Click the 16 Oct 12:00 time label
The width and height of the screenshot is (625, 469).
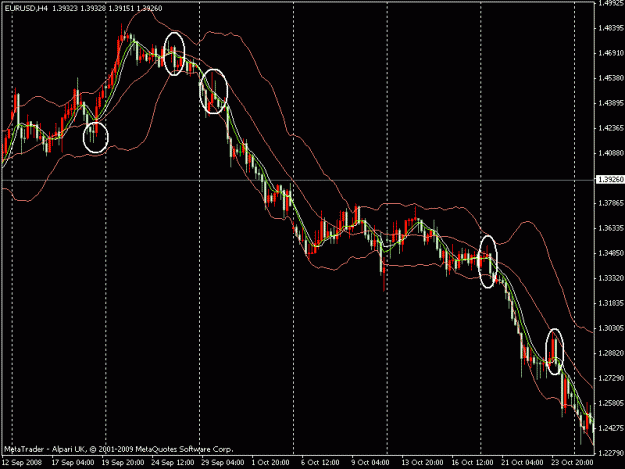click(x=472, y=463)
